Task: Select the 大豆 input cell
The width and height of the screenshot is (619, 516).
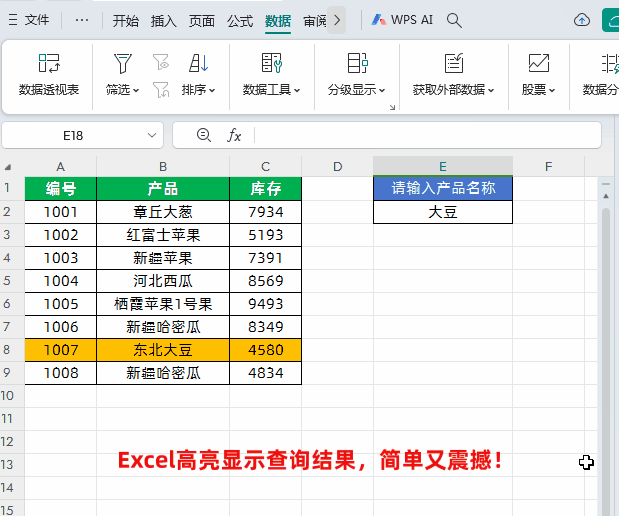Action: (x=443, y=212)
